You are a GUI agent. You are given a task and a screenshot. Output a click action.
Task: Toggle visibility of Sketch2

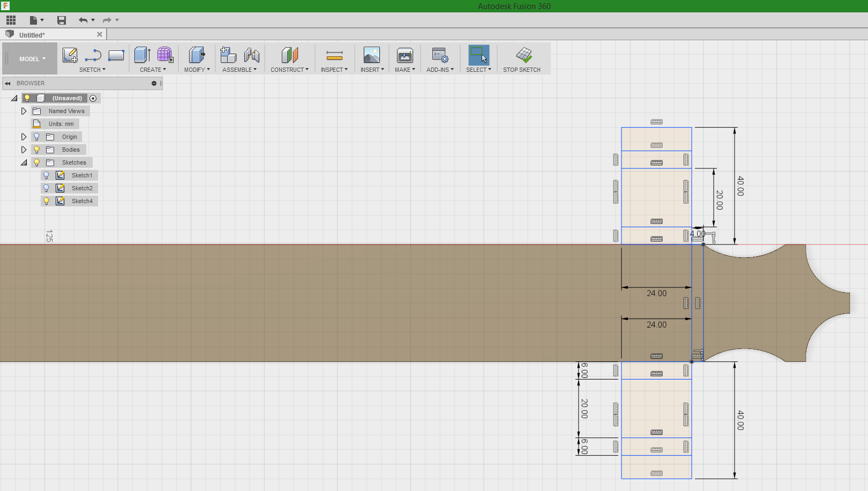click(47, 188)
